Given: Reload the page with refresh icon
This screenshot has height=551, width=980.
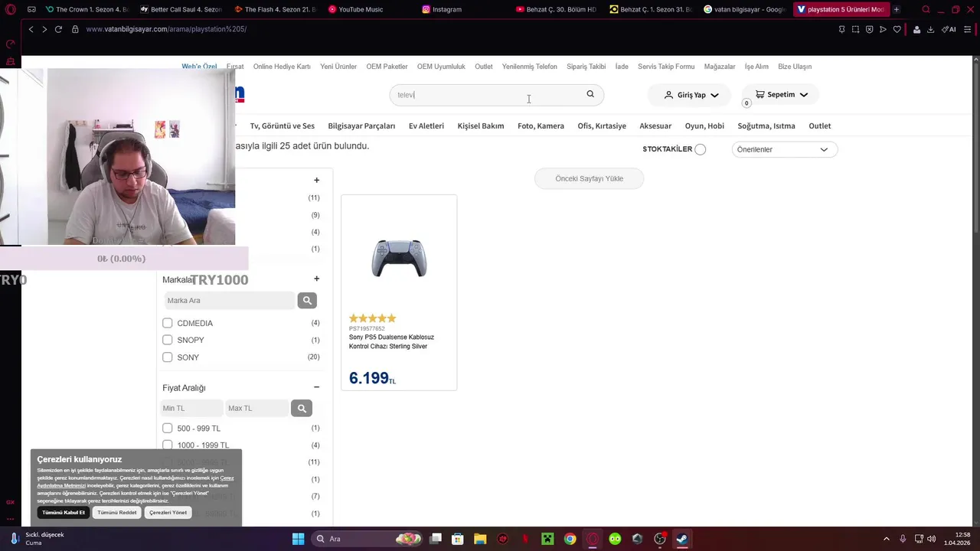Looking at the screenshot, I should 58,29.
